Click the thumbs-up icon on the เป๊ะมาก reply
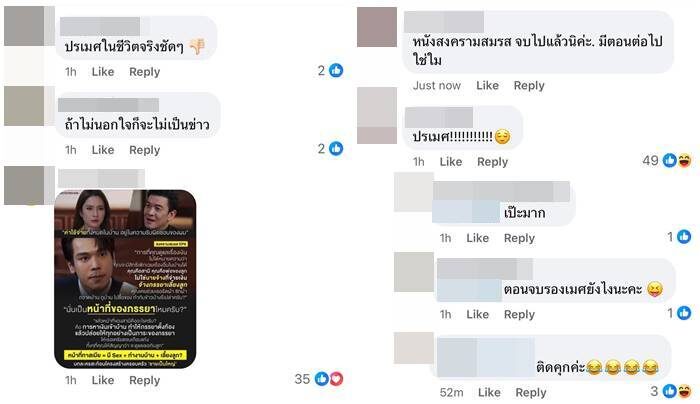This screenshot has height=404, width=700. [684, 237]
